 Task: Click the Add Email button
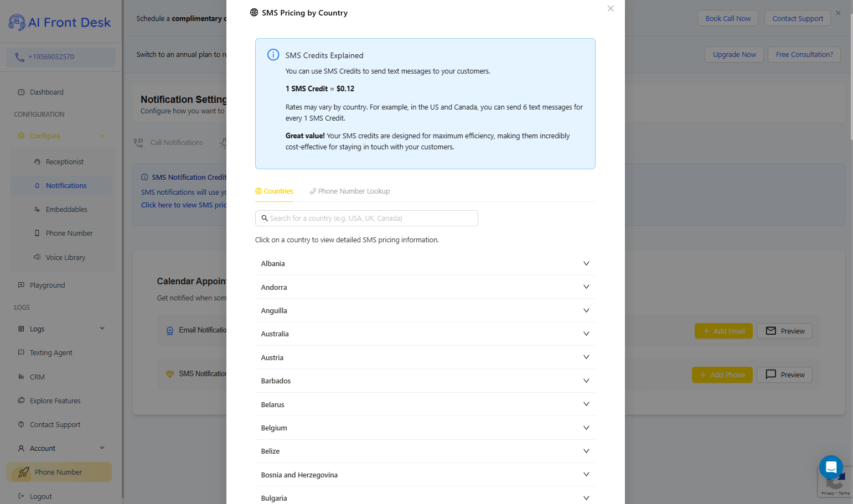click(723, 331)
